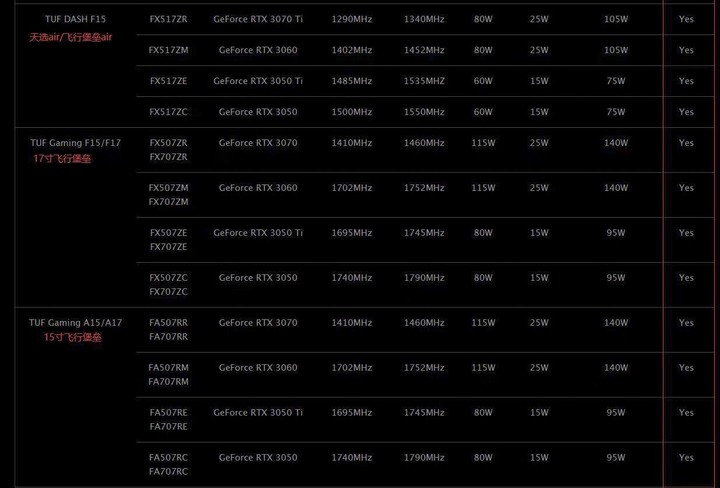
Task: Select the 1745MHz boost value for FX507ZE
Action: click(424, 233)
